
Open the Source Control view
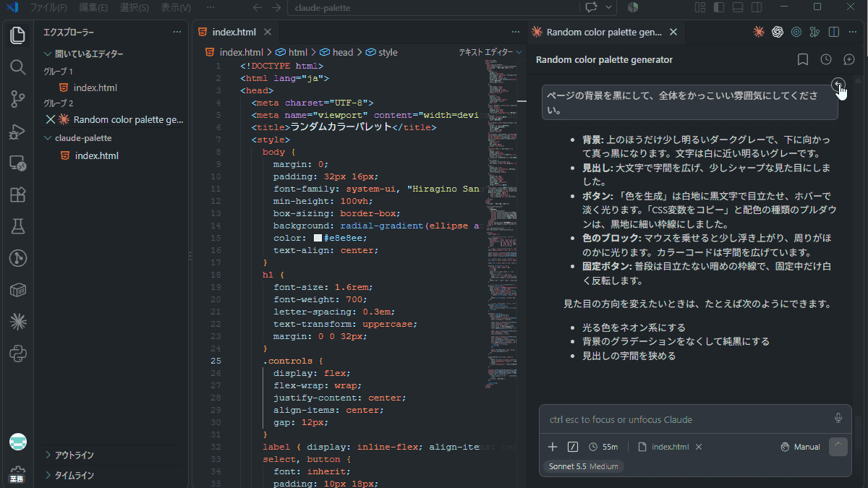click(x=18, y=100)
